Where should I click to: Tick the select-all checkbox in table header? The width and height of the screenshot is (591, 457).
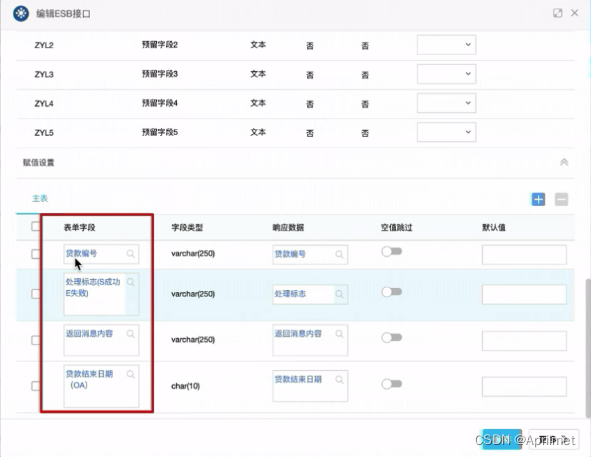coord(35,226)
